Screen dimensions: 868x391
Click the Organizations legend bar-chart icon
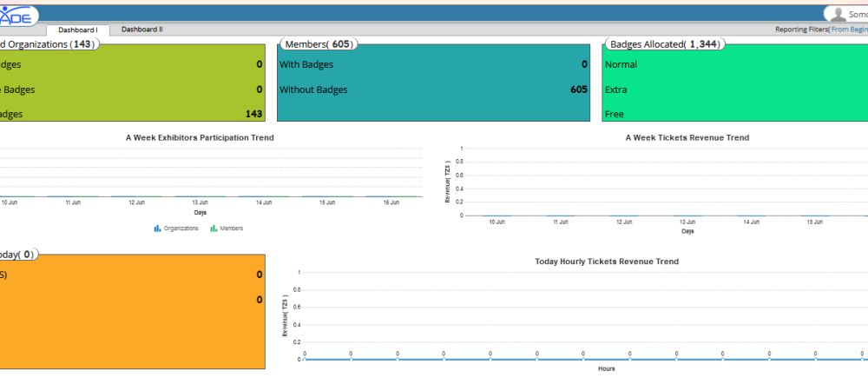(157, 229)
